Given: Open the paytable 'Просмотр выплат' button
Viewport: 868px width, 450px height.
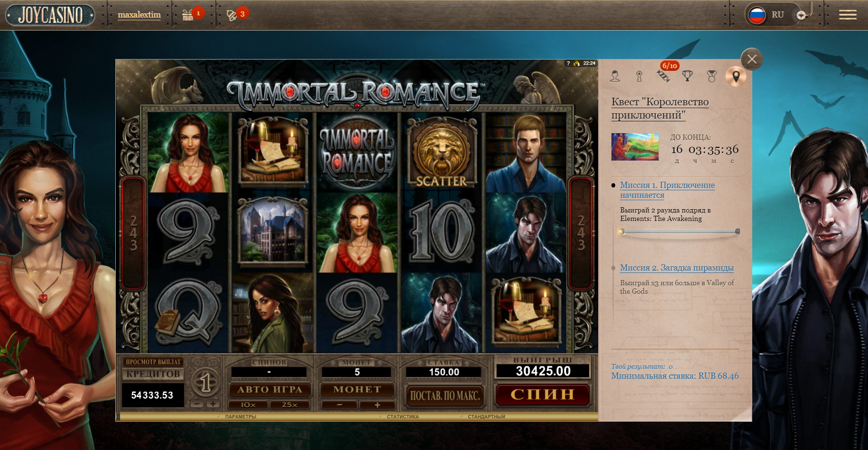Looking at the screenshot, I should coord(153,362).
